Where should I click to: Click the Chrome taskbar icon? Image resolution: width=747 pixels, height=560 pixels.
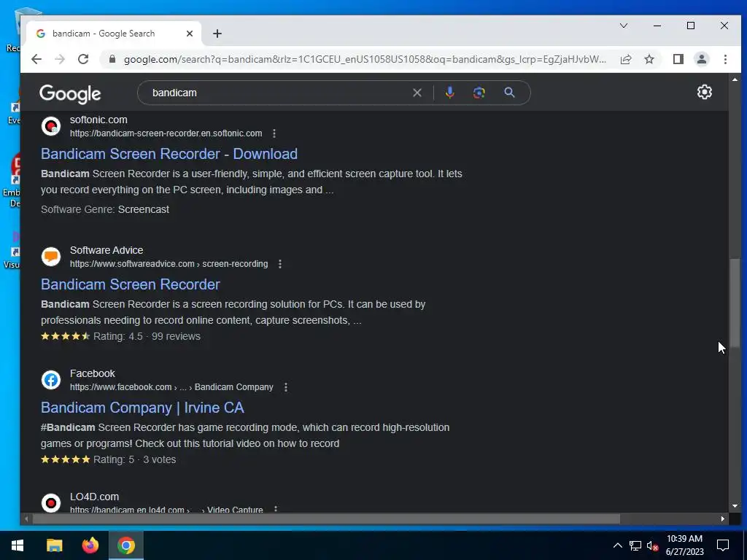coord(125,545)
